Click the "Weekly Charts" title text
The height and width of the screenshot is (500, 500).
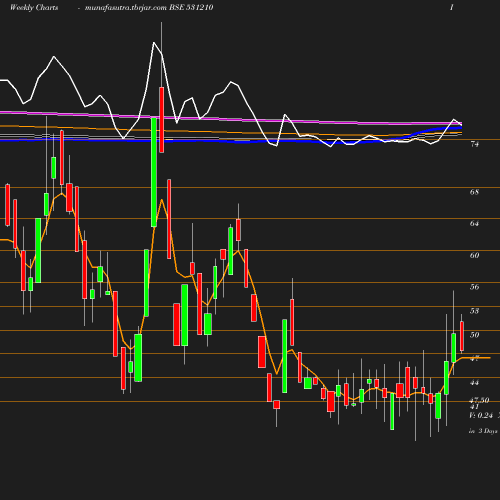point(34,8)
